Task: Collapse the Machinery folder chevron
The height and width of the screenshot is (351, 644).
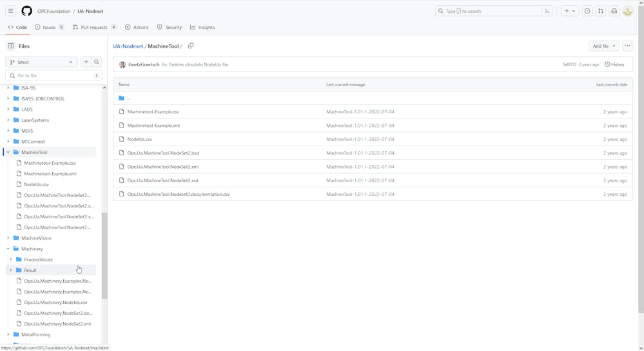Action: [x=8, y=249]
